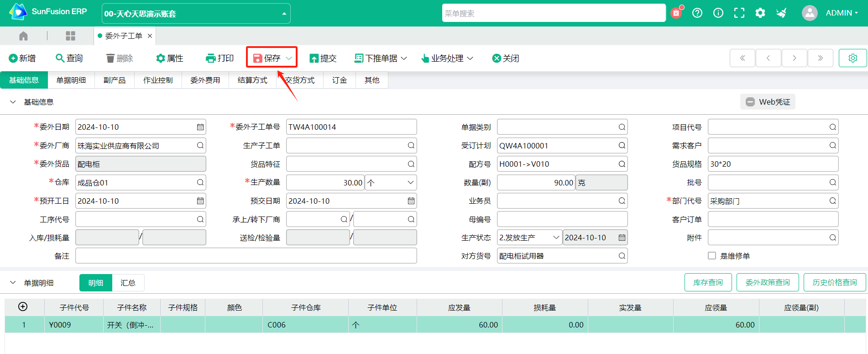Open the calendar for 委外日期
This screenshot has height=354, width=868.
tap(200, 127)
